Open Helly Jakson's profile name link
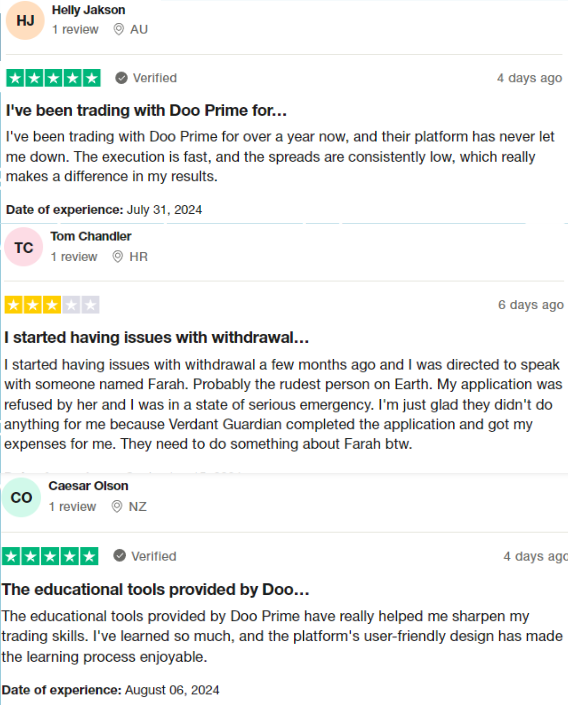This screenshot has height=705, width=568. pos(89,10)
